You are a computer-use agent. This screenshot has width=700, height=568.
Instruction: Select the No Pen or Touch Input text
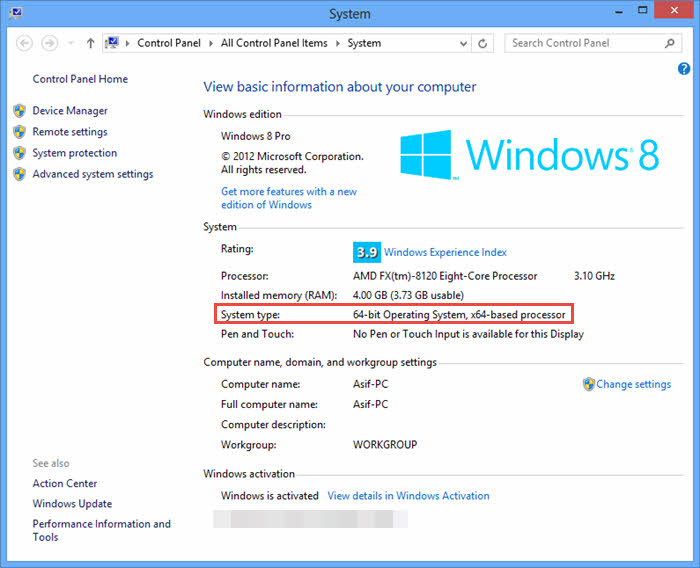pyautogui.click(x=468, y=334)
